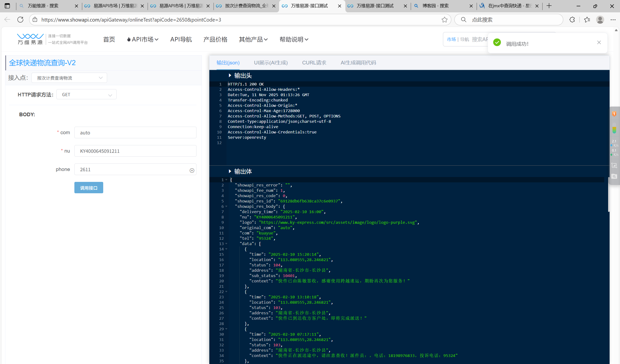Fold showapi_res_body at line 6
Image resolution: width=620 pixels, height=364 pixels.
[226, 206]
